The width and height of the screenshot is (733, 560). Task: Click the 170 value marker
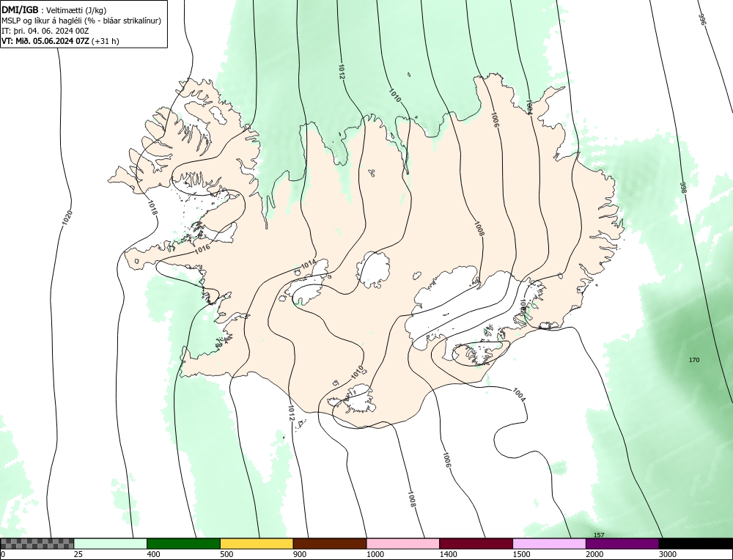tap(694, 360)
